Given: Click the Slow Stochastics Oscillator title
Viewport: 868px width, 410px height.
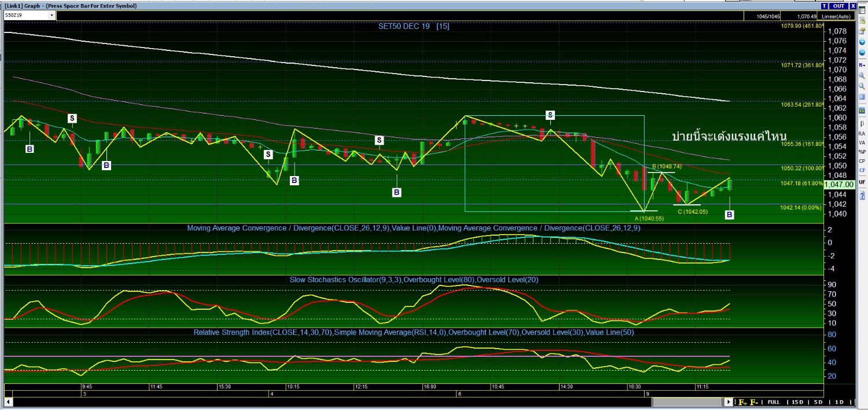Looking at the screenshot, I should tap(414, 280).
